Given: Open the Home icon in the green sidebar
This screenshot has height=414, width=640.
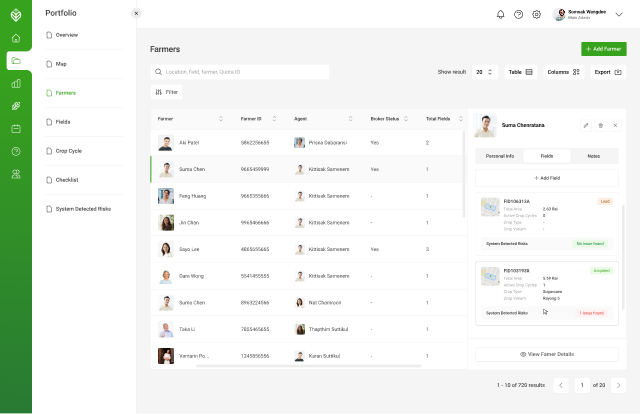Looking at the screenshot, I should 16,38.
